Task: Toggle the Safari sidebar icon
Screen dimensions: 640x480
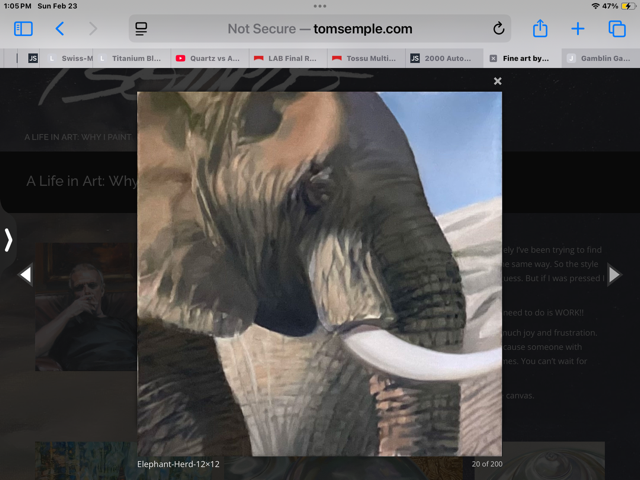Action: pyautogui.click(x=23, y=29)
